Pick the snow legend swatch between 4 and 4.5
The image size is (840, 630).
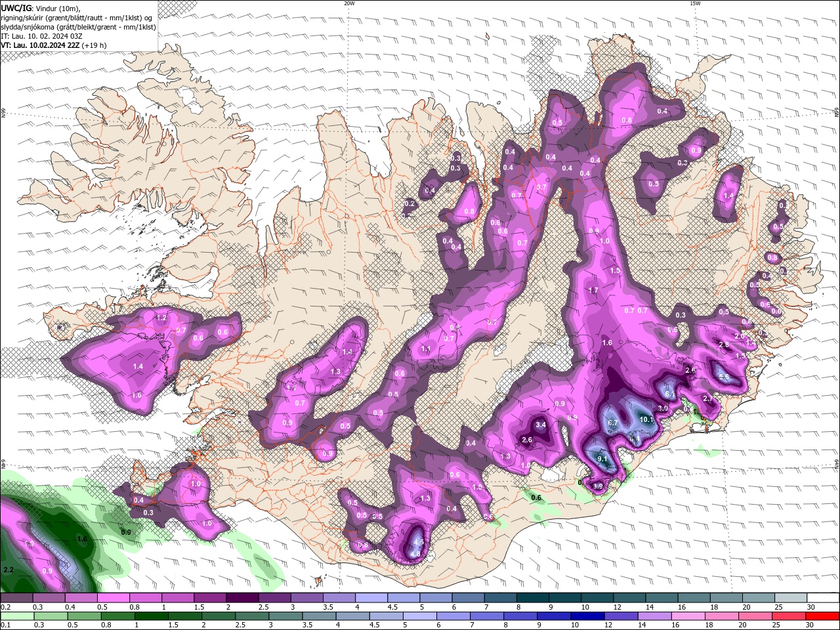(371, 598)
